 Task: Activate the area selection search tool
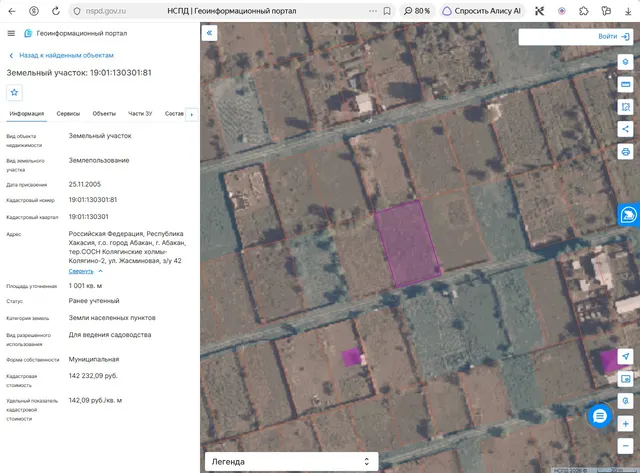coord(625,107)
